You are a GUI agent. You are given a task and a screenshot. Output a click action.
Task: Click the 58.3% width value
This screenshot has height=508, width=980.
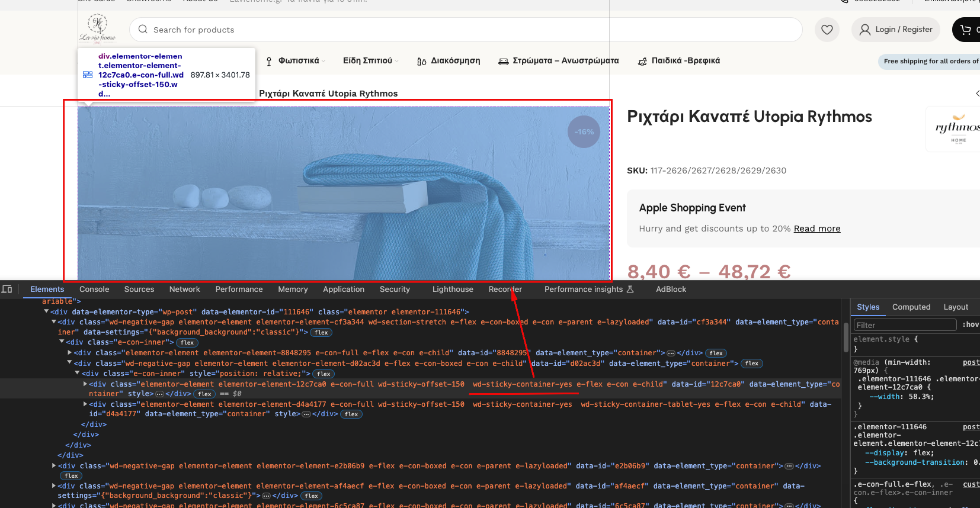pos(921,397)
